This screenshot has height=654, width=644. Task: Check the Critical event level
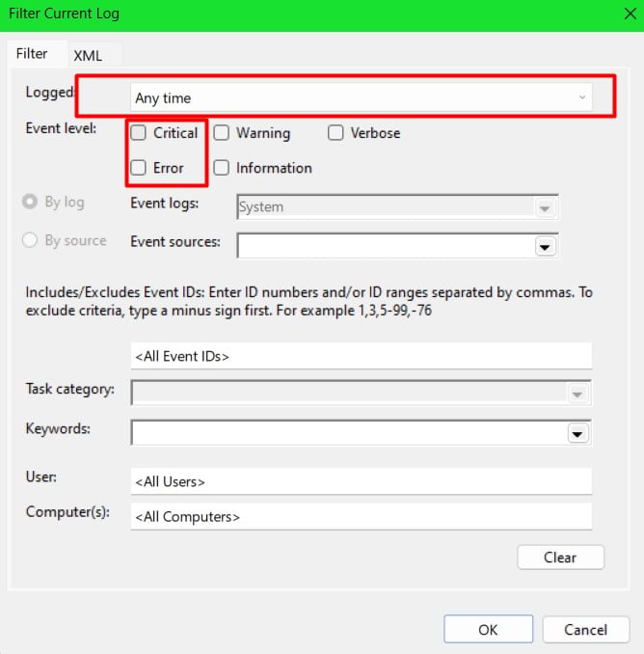point(139,133)
